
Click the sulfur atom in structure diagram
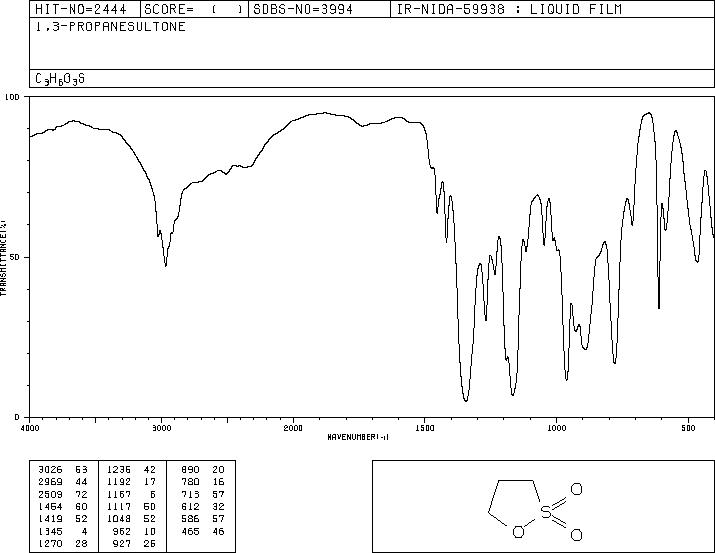(546, 513)
